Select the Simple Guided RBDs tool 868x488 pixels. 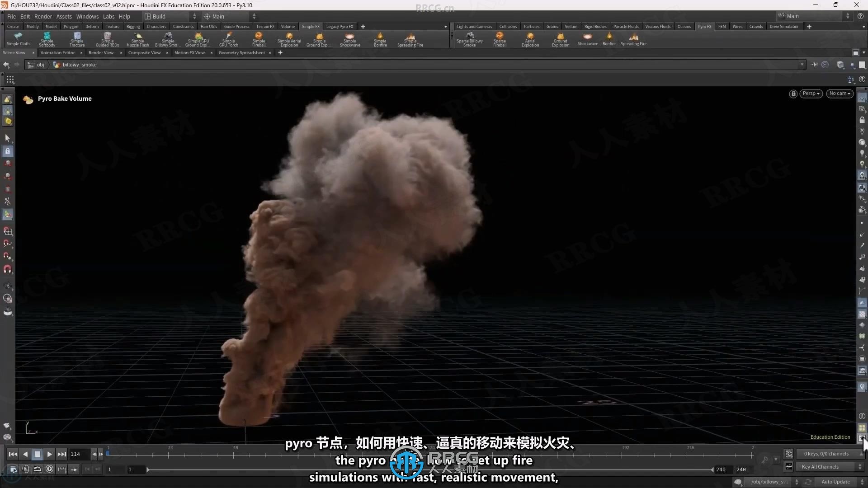tap(107, 39)
